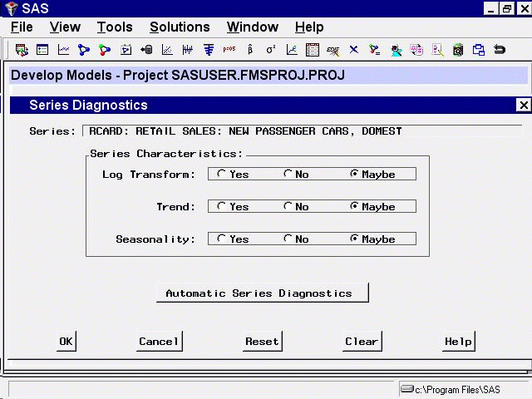The height and width of the screenshot is (399, 532).
Task: Confirm with the OK button
Action: 66,342
